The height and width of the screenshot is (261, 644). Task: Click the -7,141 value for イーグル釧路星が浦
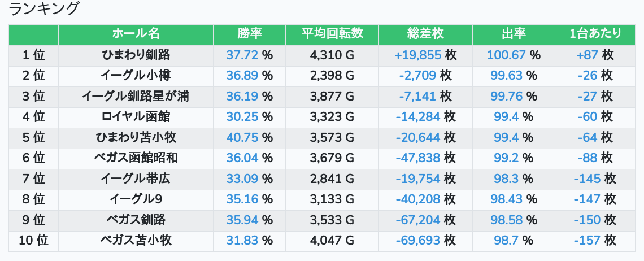(x=417, y=97)
